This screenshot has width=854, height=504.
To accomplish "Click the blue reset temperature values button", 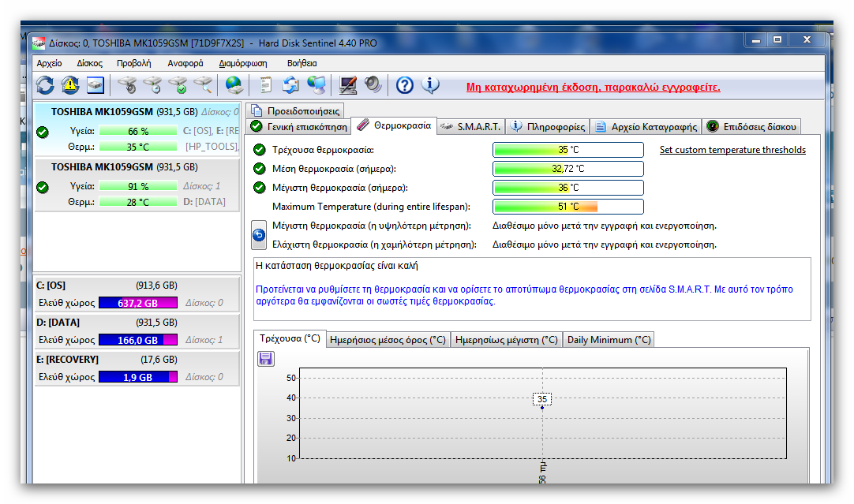I will click(x=259, y=235).
